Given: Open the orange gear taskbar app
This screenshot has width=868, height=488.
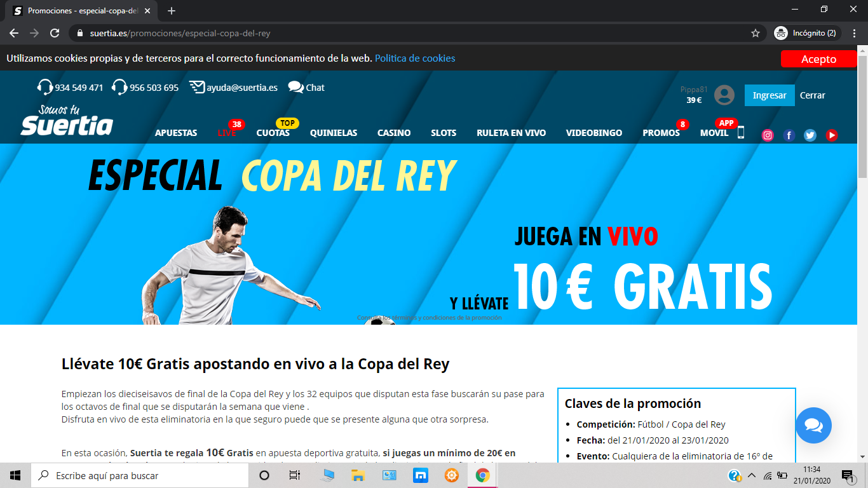Looking at the screenshot, I should [451, 475].
